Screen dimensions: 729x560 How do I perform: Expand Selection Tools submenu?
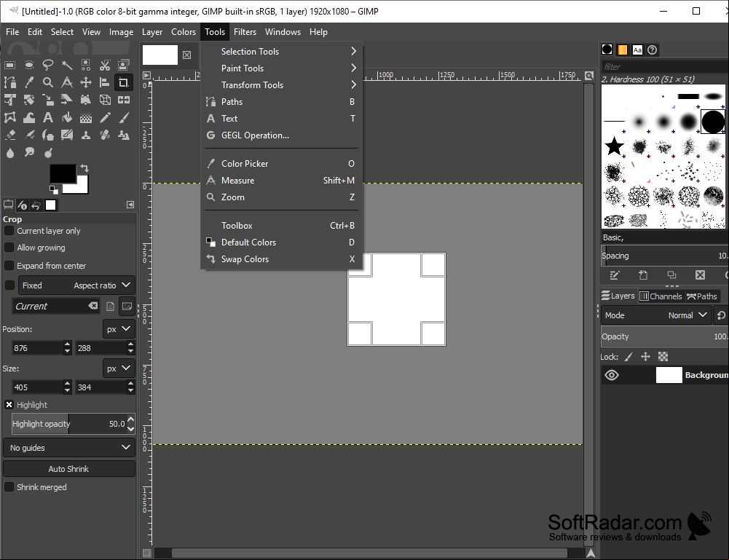pyautogui.click(x=281, y=51)
